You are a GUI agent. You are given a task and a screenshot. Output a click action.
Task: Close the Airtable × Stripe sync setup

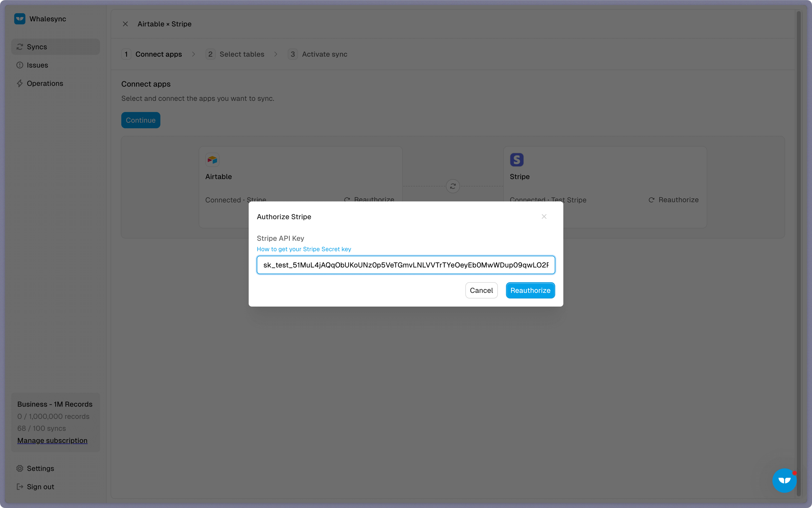coord(125,24)
